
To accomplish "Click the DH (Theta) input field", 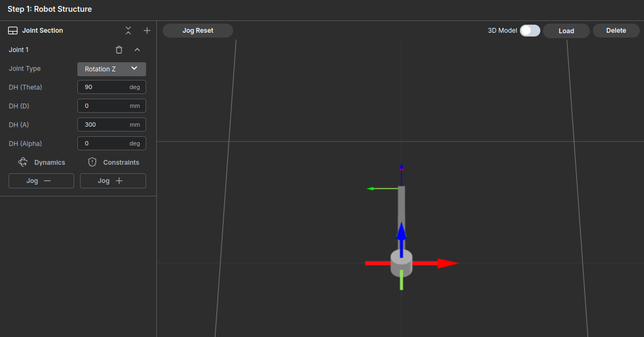I will click(105, 87).
